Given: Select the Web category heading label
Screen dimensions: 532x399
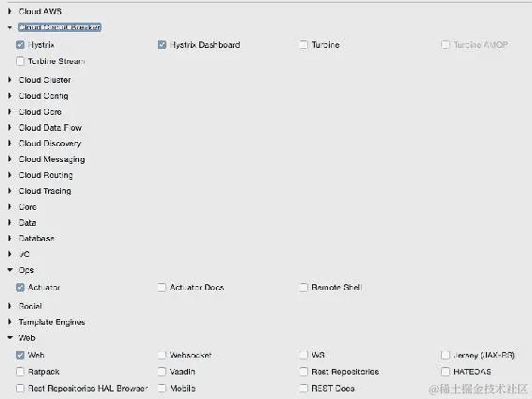Looking at the screenshot, I should [27, 338].
